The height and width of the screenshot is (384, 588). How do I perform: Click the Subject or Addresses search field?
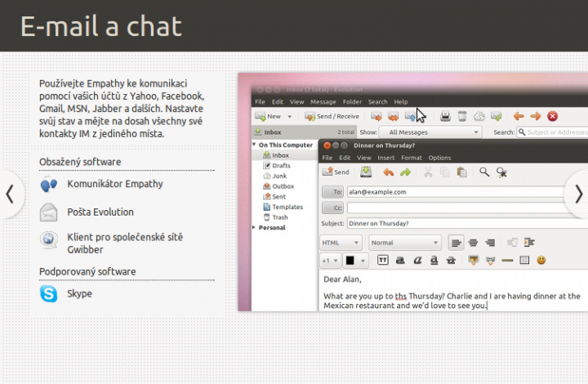tap(552, 132)
